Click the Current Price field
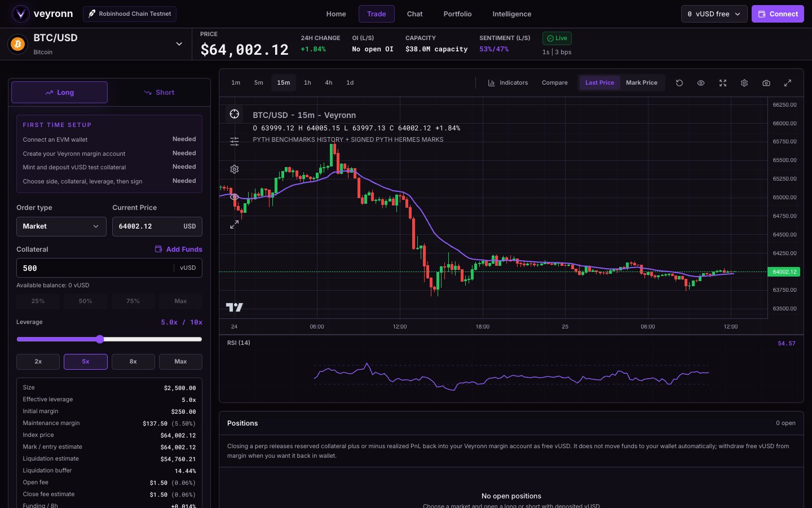Image resolution: width=812 pixels, height=508 pixels. [x=157, y=226]
